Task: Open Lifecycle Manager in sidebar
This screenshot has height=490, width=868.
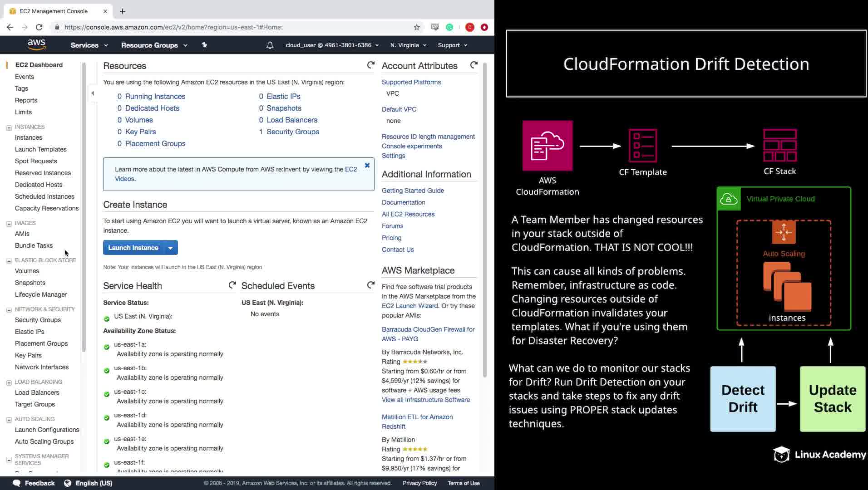Action: coord(41,294)
